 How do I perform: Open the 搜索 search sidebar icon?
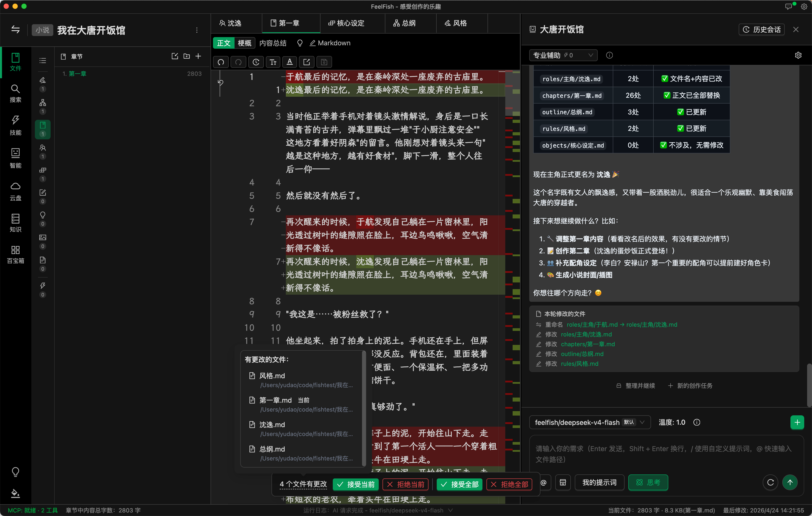[15, 93]
